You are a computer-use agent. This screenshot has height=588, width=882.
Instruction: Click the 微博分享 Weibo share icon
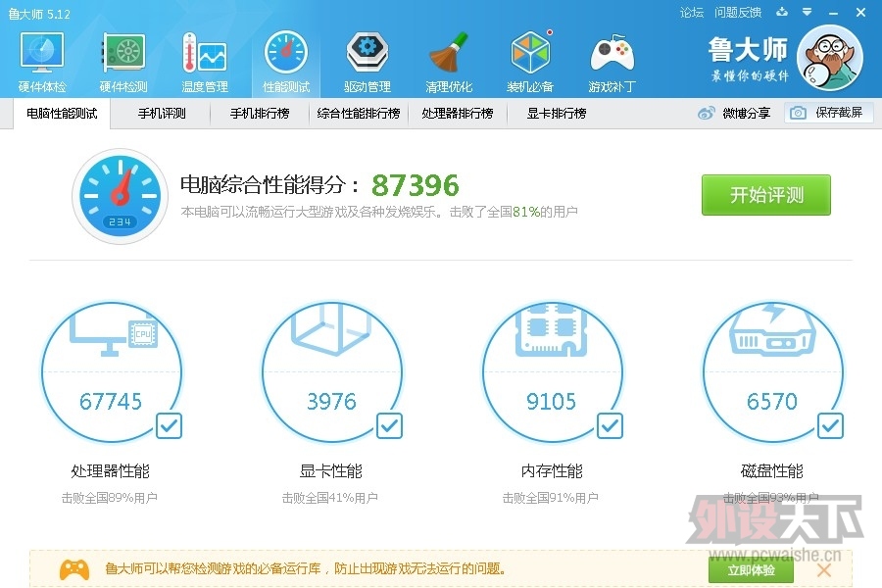(707, 114)
